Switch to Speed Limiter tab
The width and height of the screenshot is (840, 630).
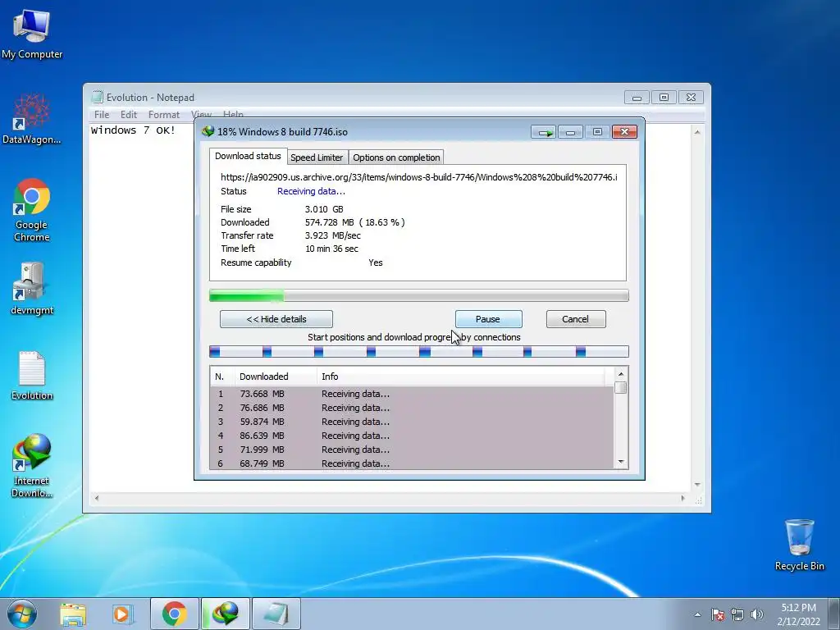[317, 157]
